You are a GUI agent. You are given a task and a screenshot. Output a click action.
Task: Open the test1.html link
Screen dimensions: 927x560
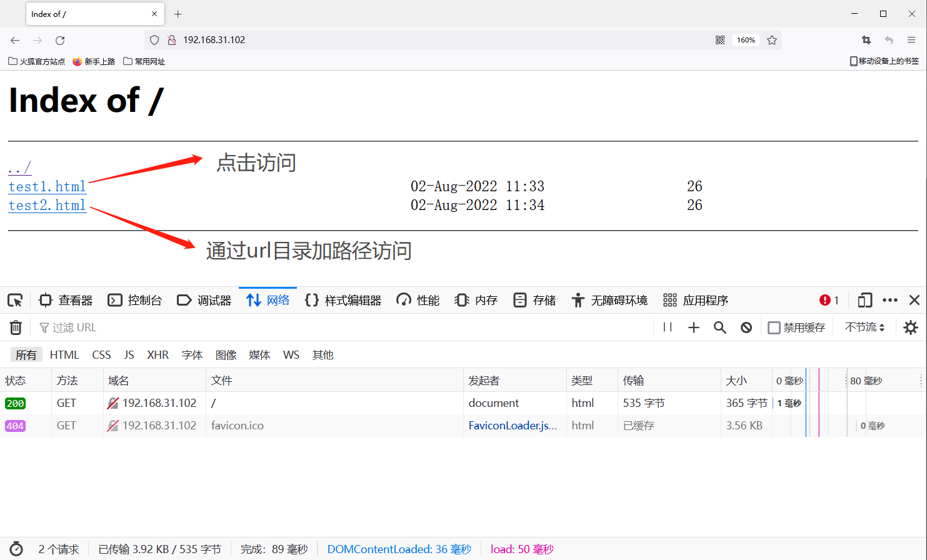(x=47, y=186)
